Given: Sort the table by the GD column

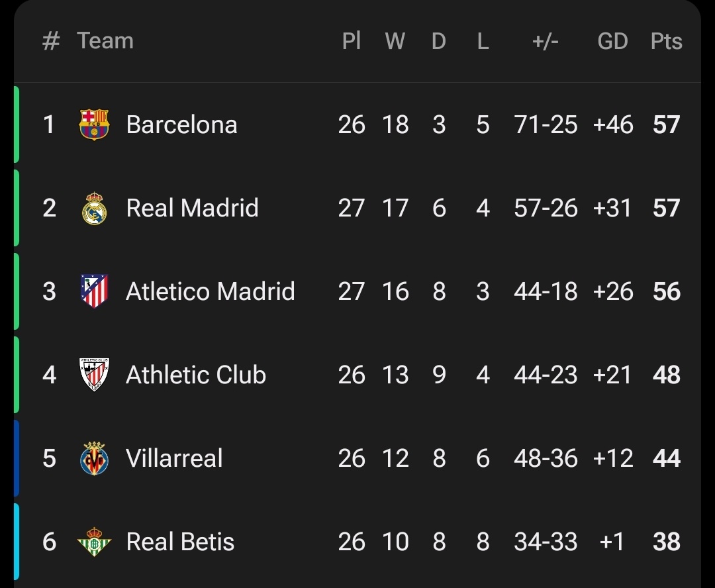Looking at the screenshot, I should pyautogui.click(x=613, y=40).
